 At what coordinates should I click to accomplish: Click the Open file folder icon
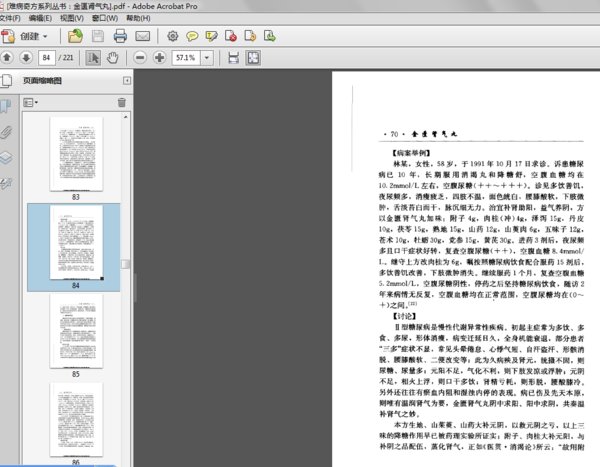(75, 36)
